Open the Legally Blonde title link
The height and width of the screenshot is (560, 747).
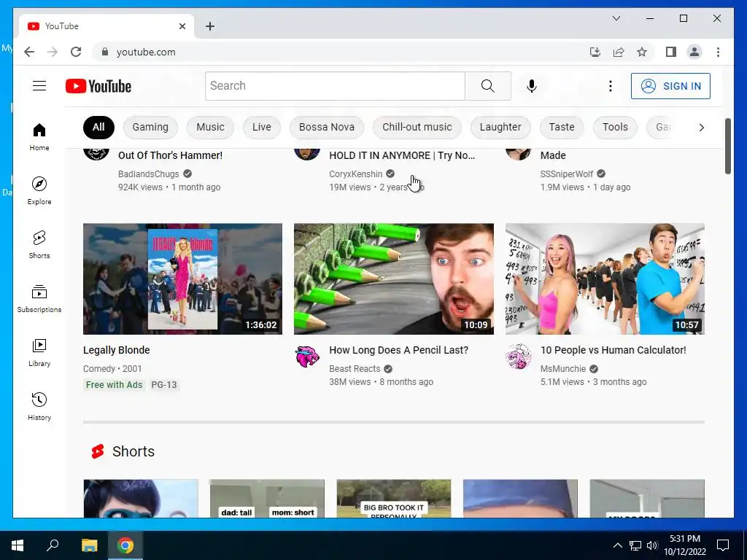116,350
